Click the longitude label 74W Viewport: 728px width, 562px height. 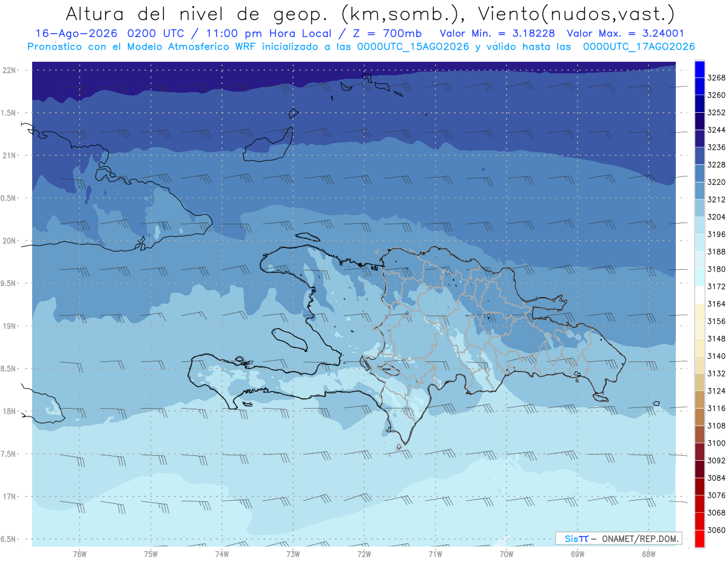coord(222,554)
